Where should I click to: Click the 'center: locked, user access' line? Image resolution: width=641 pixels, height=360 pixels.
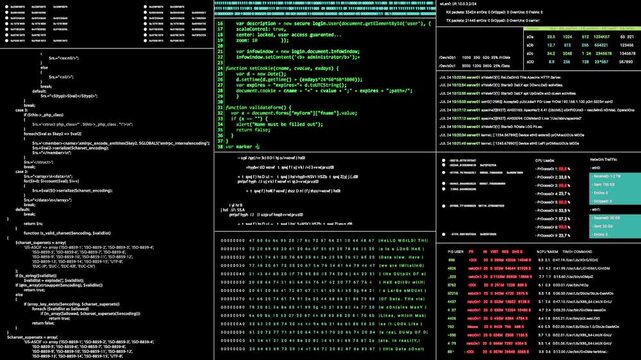tap(288, 35)
